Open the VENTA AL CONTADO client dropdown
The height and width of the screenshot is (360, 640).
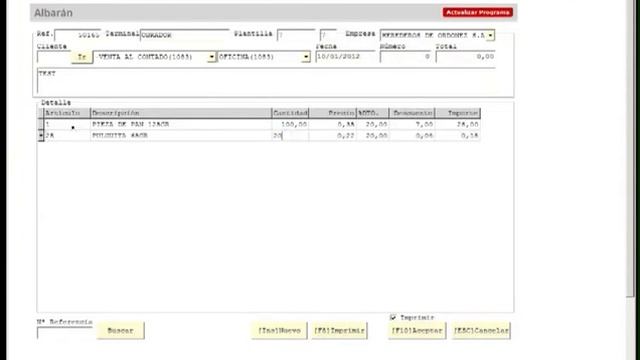click(x=211, y=57)
